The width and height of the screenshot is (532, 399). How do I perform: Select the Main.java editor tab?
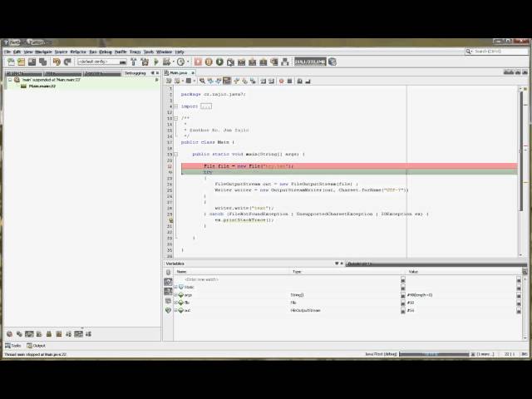[178, 73]
